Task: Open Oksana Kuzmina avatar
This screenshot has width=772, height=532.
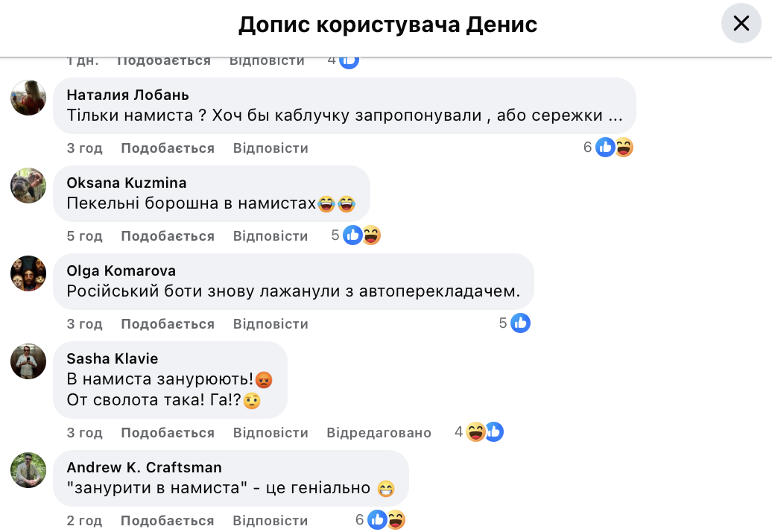Action: (28, 186)
